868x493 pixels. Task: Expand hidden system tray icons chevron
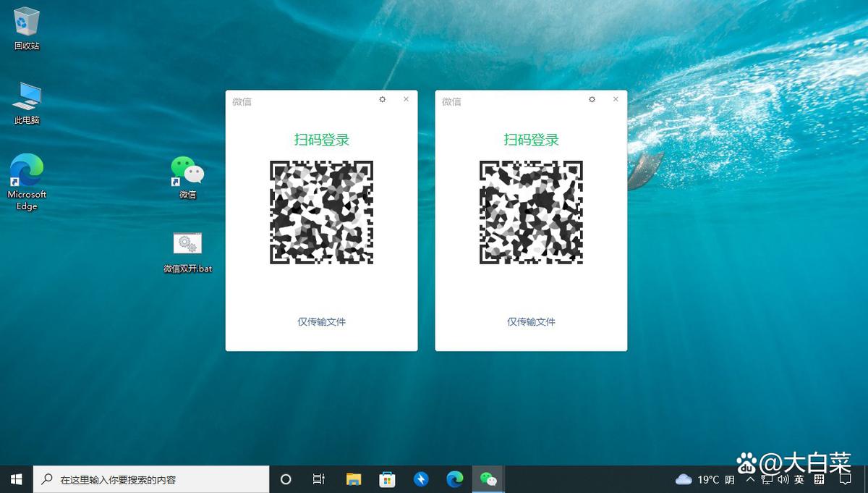pos(750,479)
